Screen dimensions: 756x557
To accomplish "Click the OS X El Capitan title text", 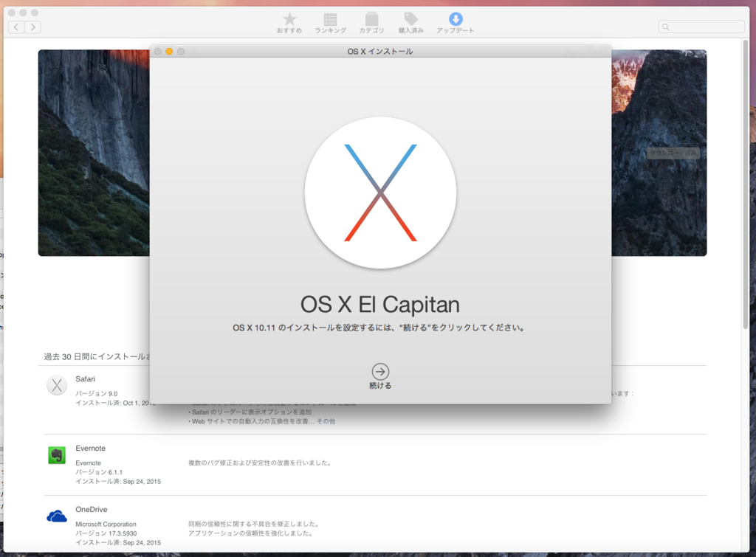I will [x=380, y=305].
